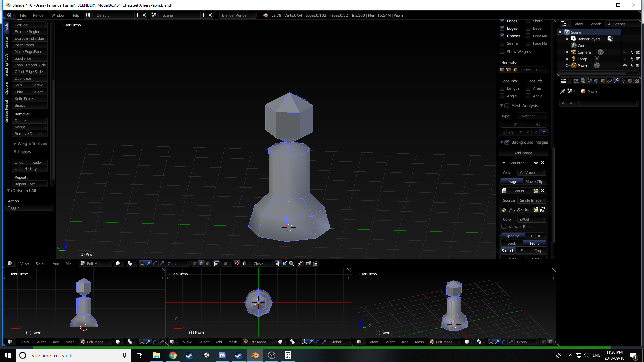644x362 pixels.
Task: Select vertex select mode in main viewport header
Action: coord(194,264)
